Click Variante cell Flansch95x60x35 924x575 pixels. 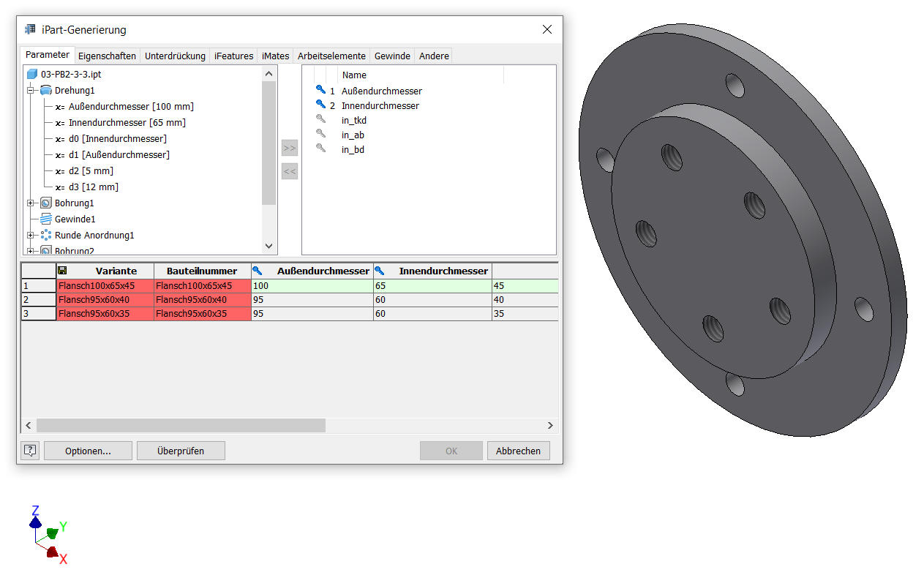(x=105, y=314)
